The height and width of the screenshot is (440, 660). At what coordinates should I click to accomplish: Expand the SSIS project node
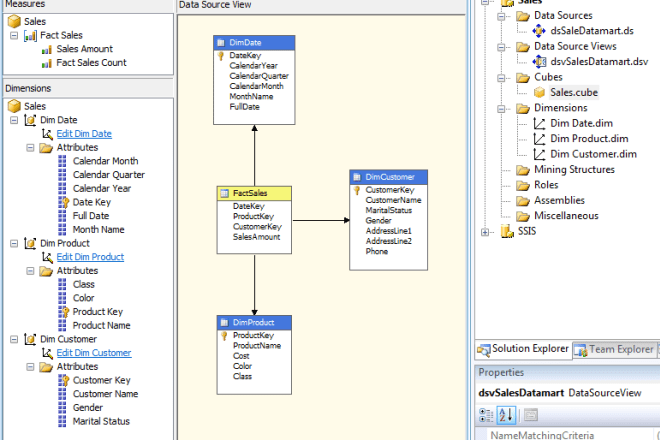tap(485, 232)
